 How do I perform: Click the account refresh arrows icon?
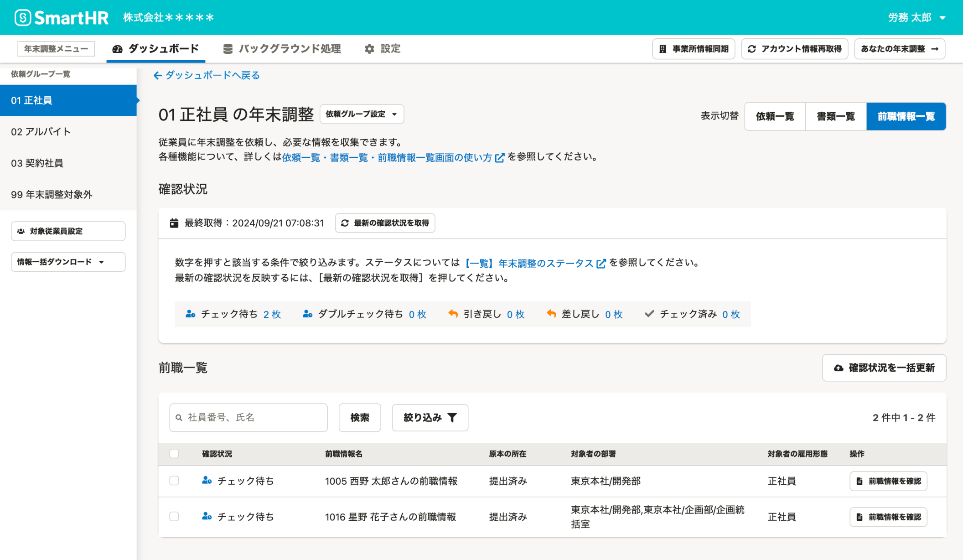pyautogui.click(x=752, y=49)
